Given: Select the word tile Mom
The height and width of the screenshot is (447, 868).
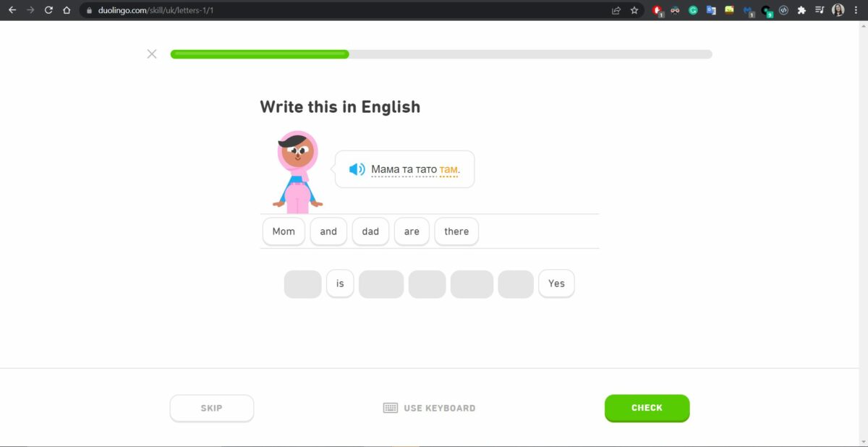Looking at the screenshot, I should tap(283, 231).
